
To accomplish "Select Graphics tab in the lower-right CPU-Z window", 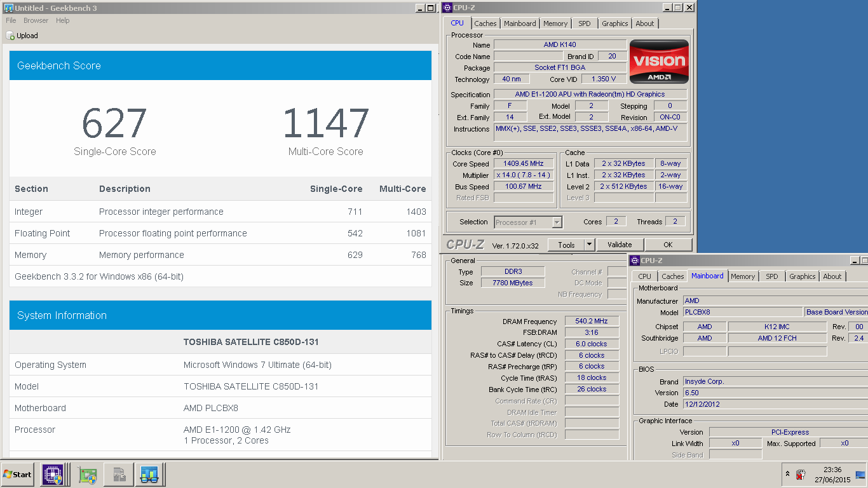I will 803,276.
